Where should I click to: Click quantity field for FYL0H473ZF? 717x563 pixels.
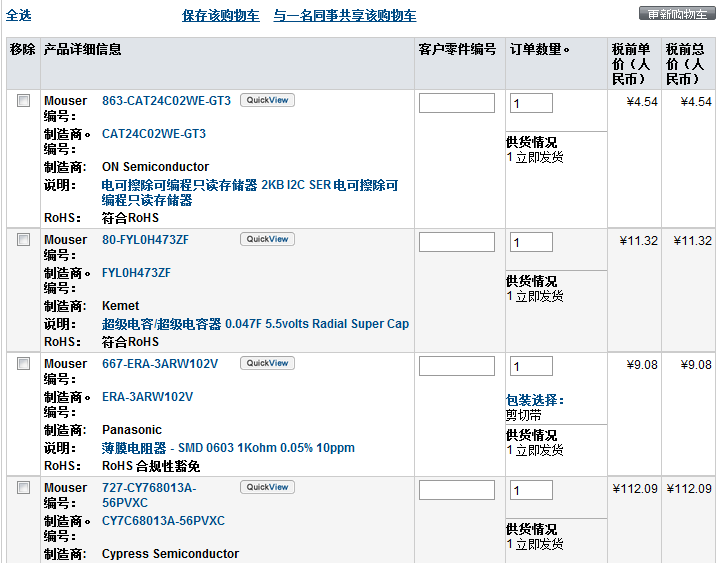pos(531,242)
